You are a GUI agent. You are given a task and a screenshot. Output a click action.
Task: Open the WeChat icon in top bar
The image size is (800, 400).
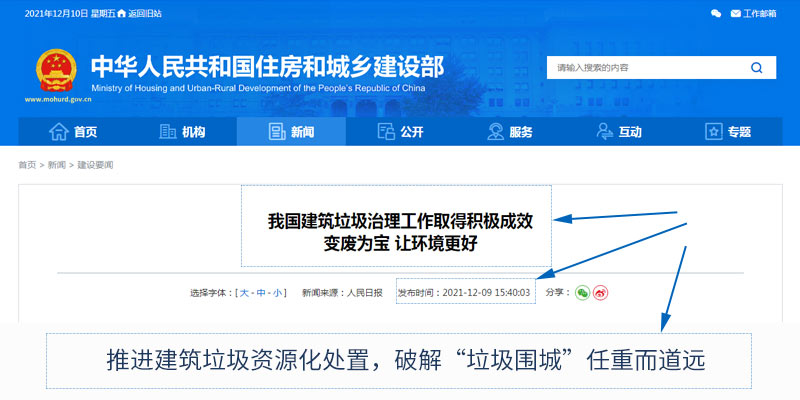coord(716,14)
